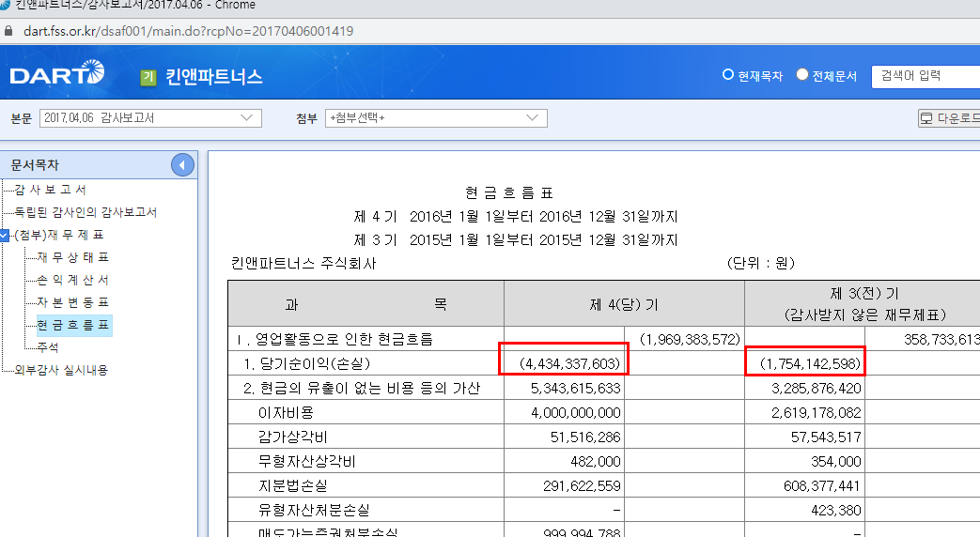
Task: Click the lock icon in address bar
Action: pyautogui.click(x=8, y=31)
